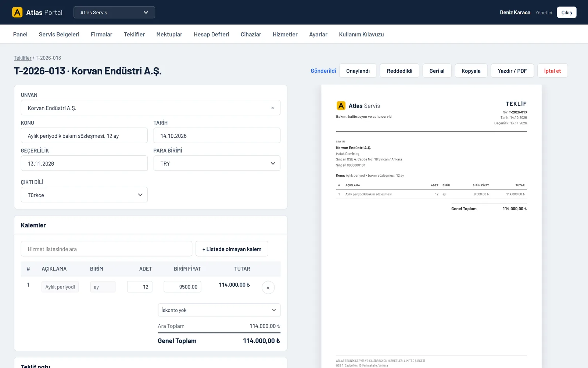Edit the Birim Fiyat value 9500,00
The width and height of the screenshot is (588, 368).
(183, 287)
